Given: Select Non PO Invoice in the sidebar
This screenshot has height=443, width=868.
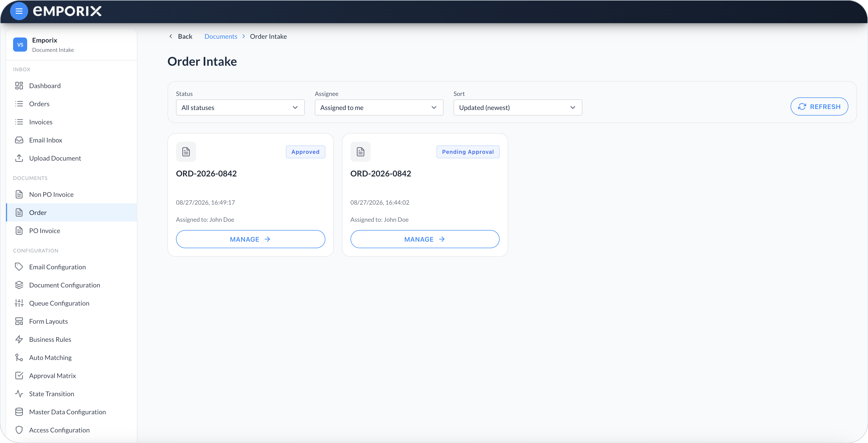Looking at the screenshot, I should tap(71, 195).
